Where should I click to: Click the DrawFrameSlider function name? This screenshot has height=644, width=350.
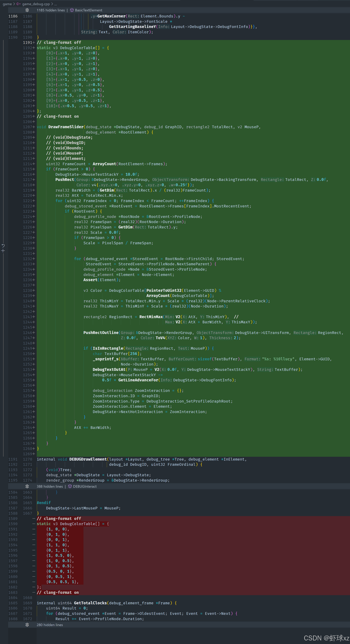66,127
